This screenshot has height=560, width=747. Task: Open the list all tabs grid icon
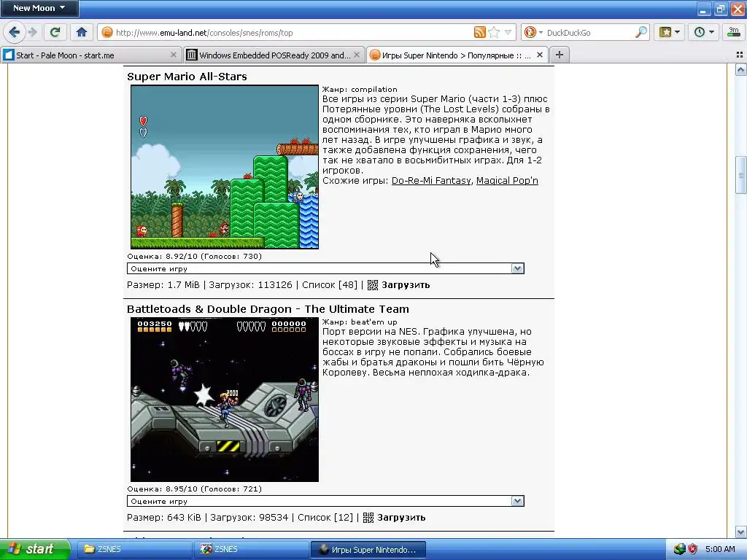[x=740, y=55]
